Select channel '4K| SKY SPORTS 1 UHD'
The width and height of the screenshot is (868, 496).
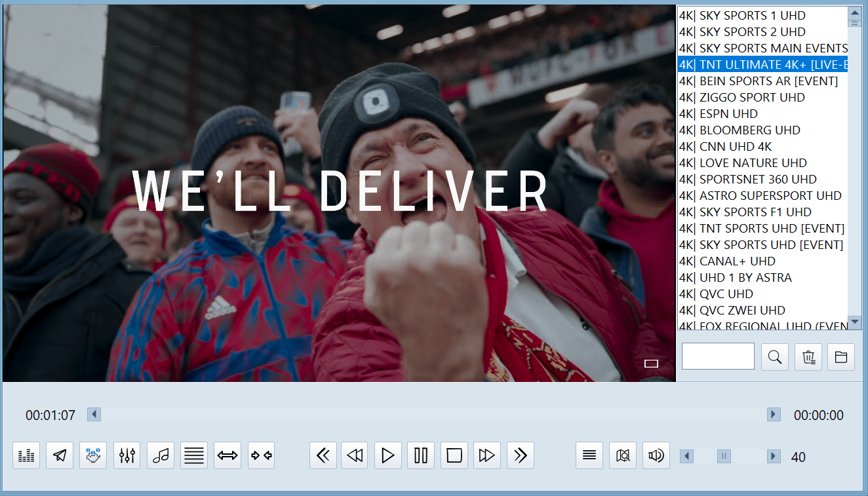[762, 15]
